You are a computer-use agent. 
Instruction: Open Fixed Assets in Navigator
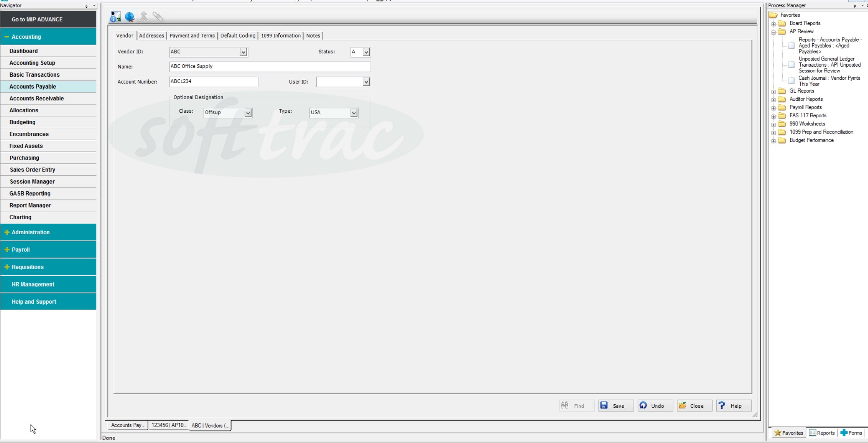(x=48, y=146)
